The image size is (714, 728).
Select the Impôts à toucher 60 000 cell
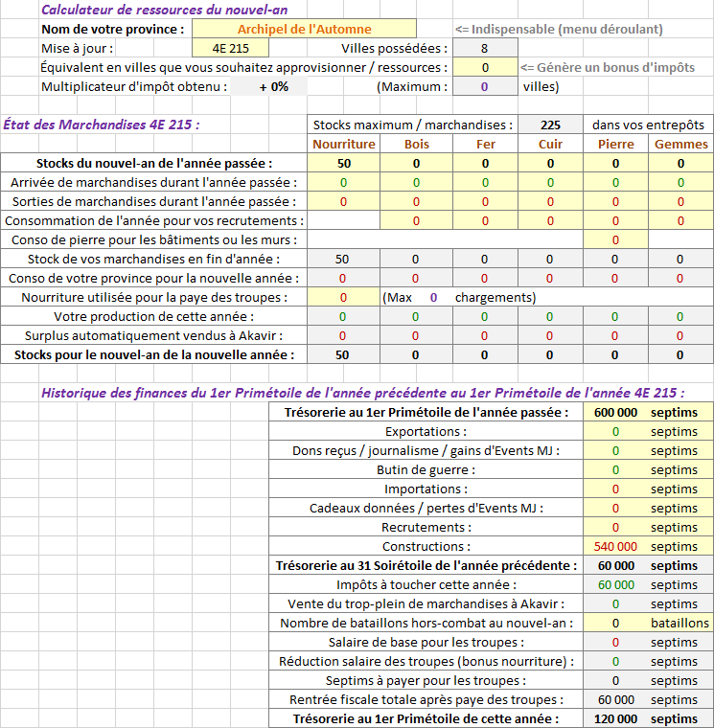click(615, 584)
